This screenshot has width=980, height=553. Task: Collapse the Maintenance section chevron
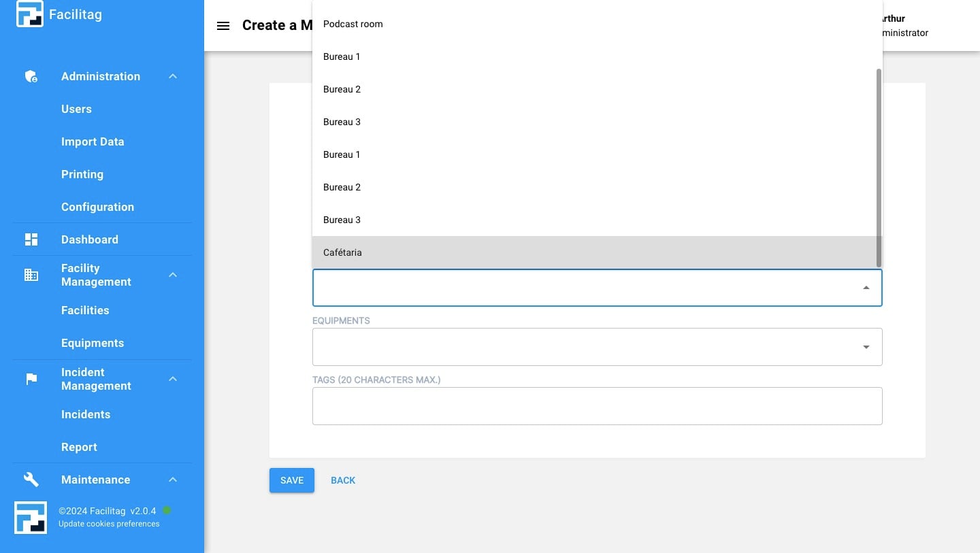[173, 480]
